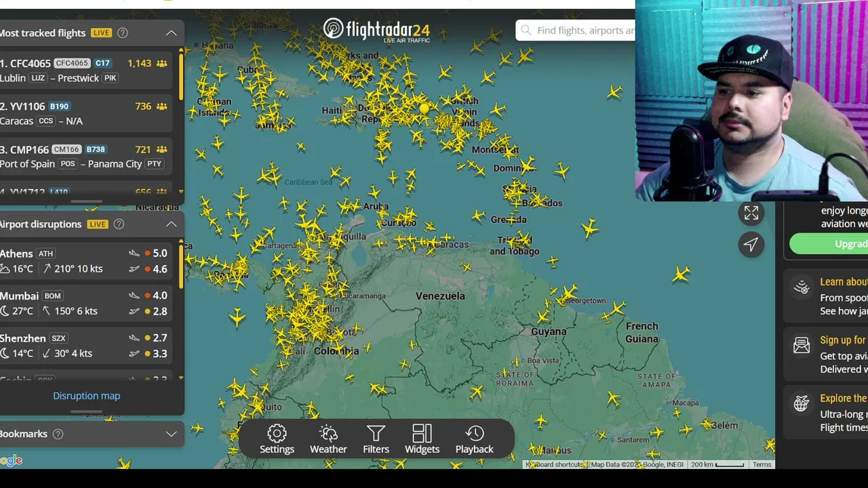Click the LIVE badge on Airport disruptions
This screenshot has width=868, height=488.
pyautogui.click(x=97, y=224)
